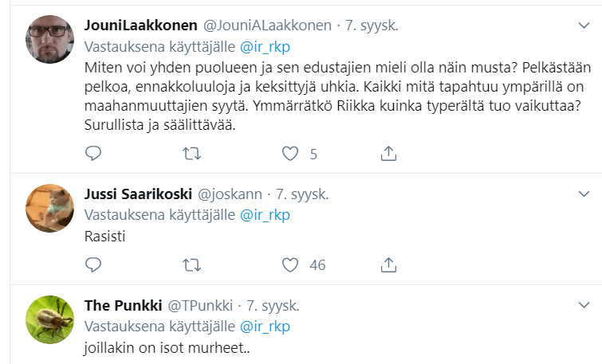Share Jussi Saarikoski's tweet
This screenshot has width=602, height=364.
click(389, 264)
